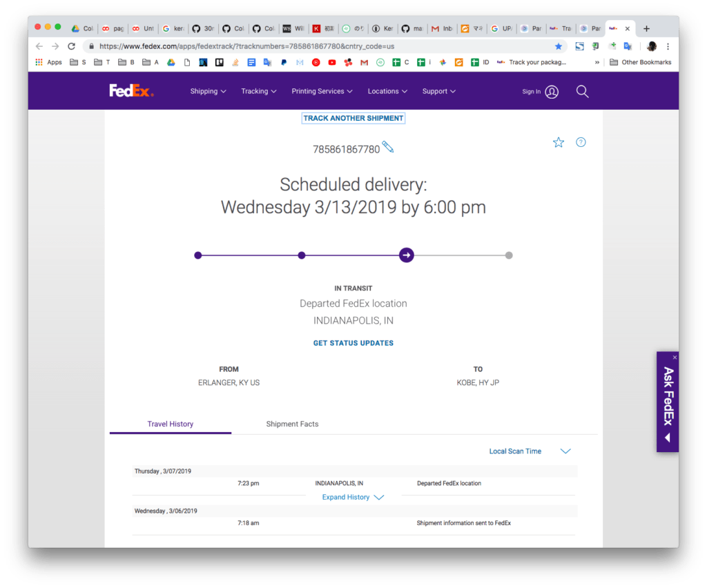
Task: Open the Google Drive bookmark icon
Action: (171, 62)
